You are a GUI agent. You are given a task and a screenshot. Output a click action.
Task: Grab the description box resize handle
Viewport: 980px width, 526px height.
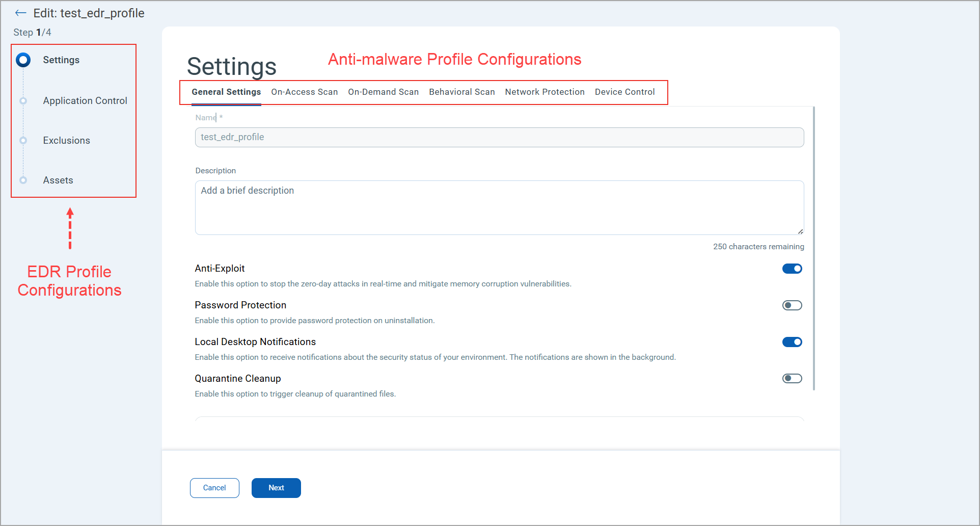pos(800,231)
